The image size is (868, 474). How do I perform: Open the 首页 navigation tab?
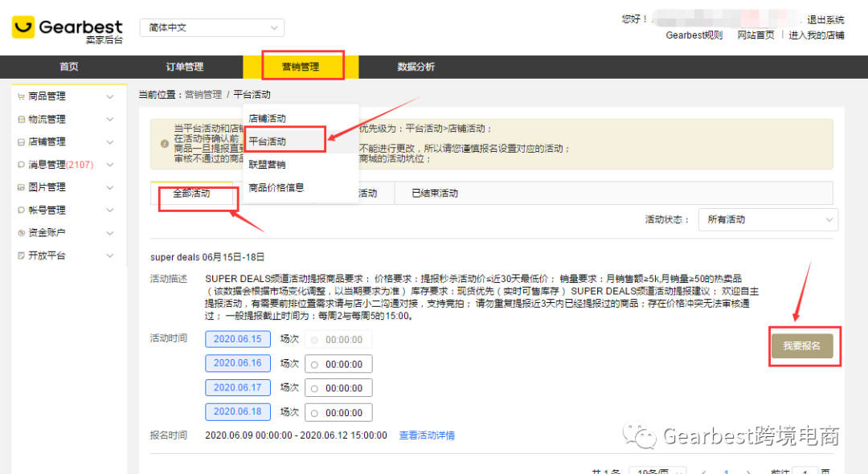point(69,67)
